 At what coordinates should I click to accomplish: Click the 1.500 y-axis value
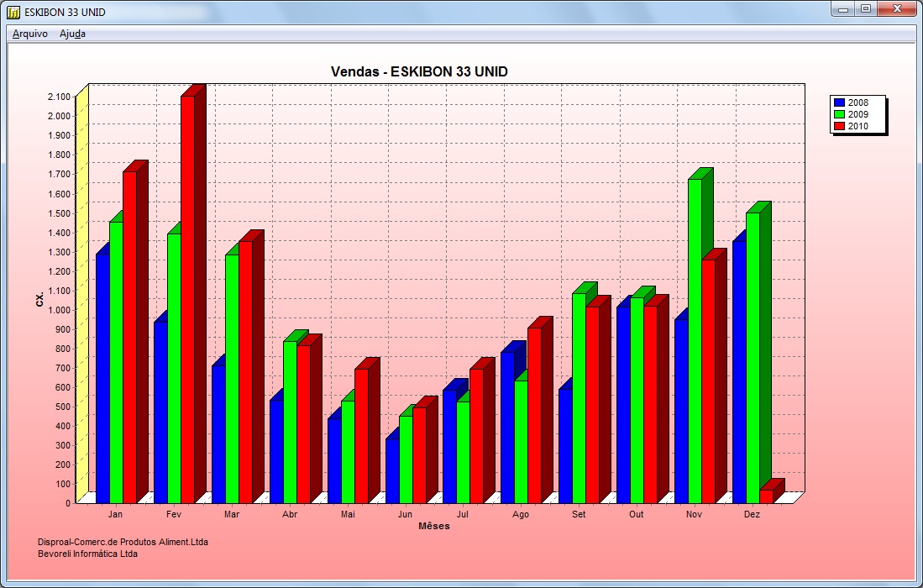point(59,213)
